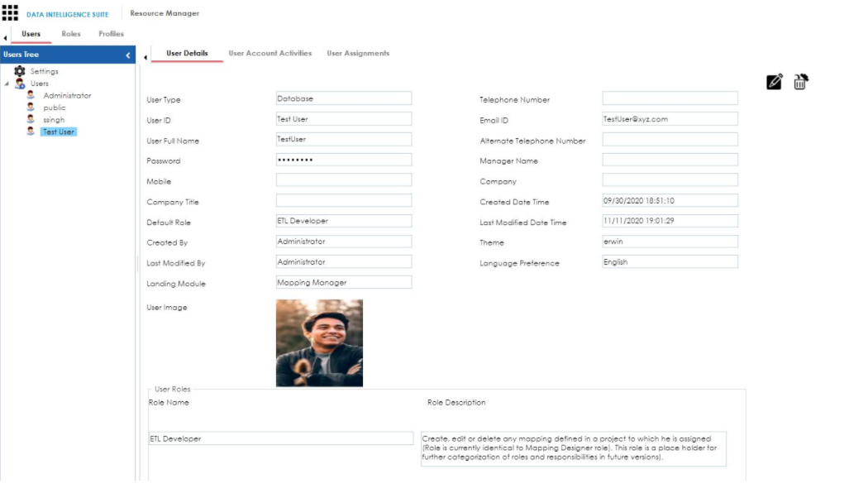The height and width of the screenshot is (488, 868).
Task: Switch to the Users tab
Action: [31, 34]
